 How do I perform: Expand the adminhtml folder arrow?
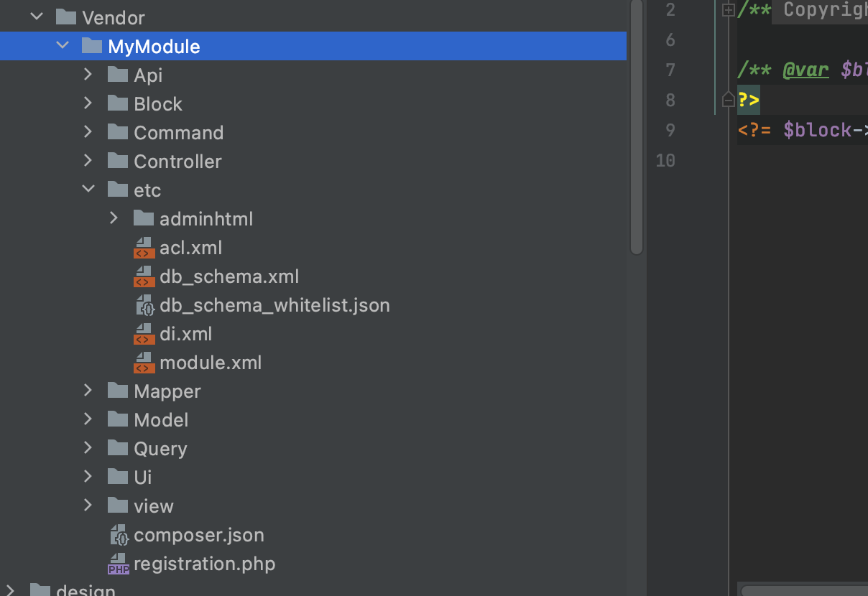pos(114,218)
